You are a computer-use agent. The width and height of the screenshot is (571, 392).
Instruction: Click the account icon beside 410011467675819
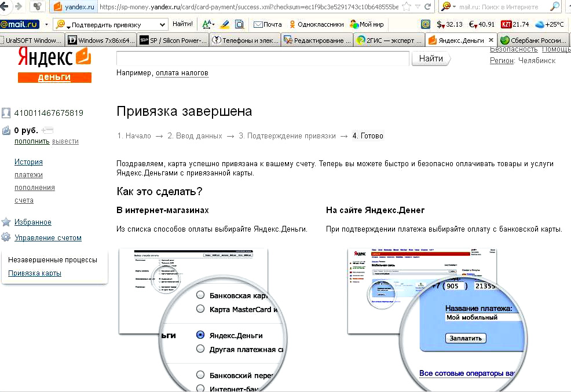click(x=6, y=113)
